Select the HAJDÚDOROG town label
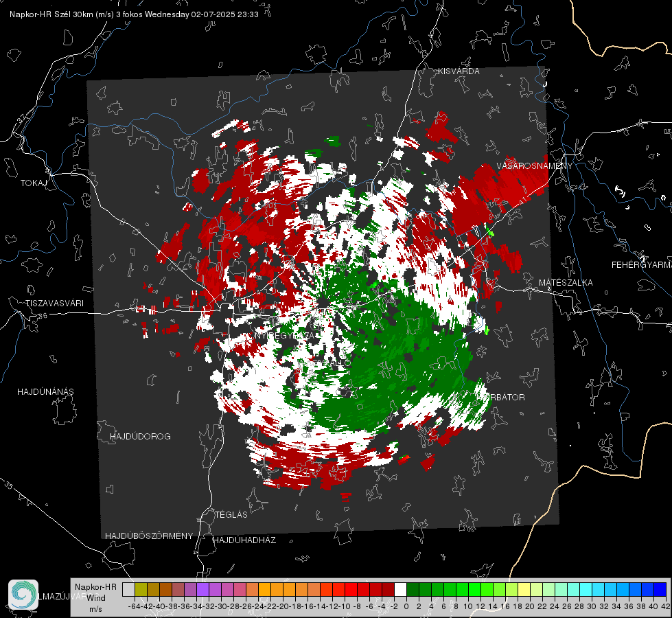Viewport: 672px width, 618px height. [x=140, y=436]
